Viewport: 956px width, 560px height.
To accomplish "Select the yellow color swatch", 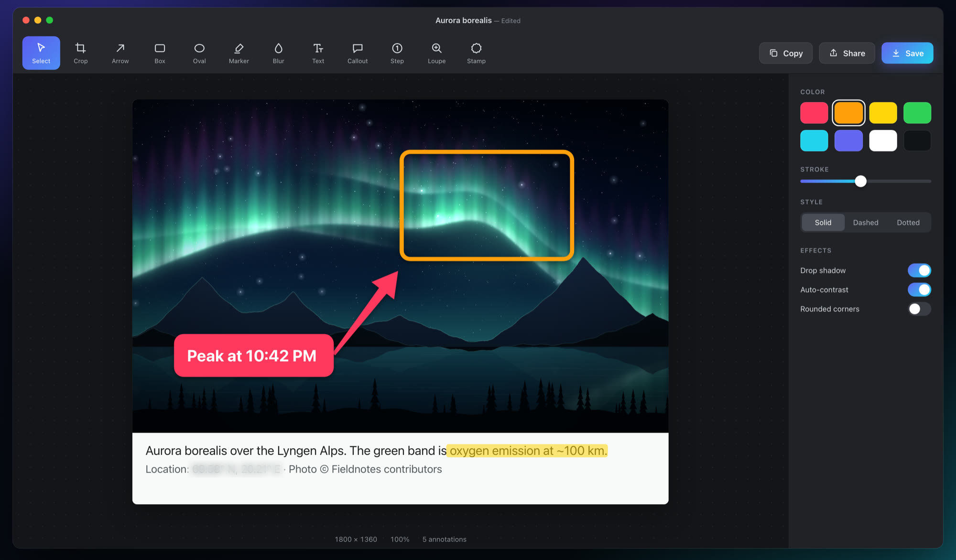I will (883, 113).
